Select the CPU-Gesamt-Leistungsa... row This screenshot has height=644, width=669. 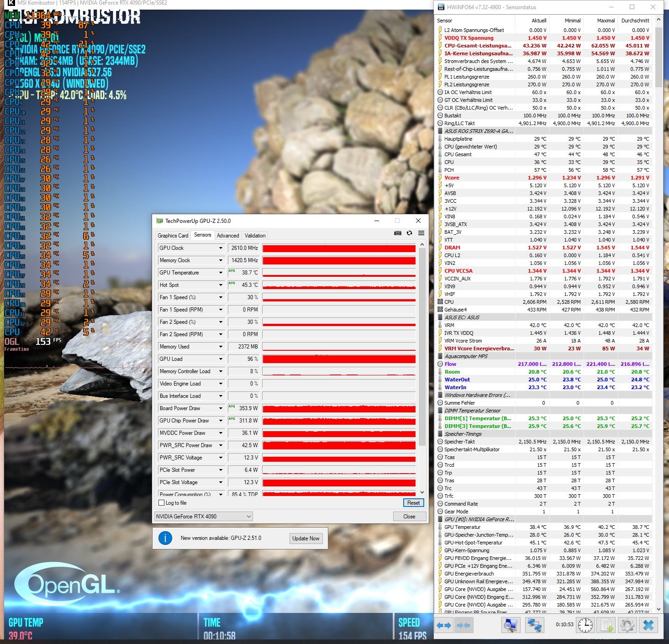click(x=544, y=46)
